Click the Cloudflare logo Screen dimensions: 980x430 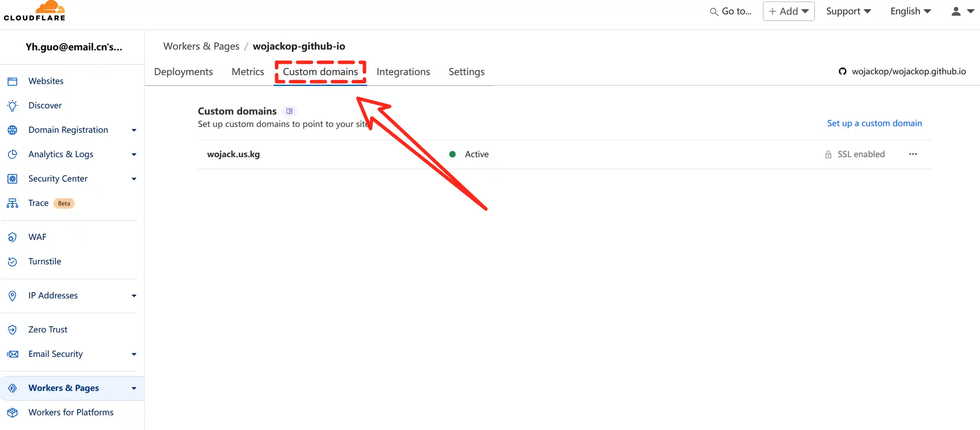34,11
